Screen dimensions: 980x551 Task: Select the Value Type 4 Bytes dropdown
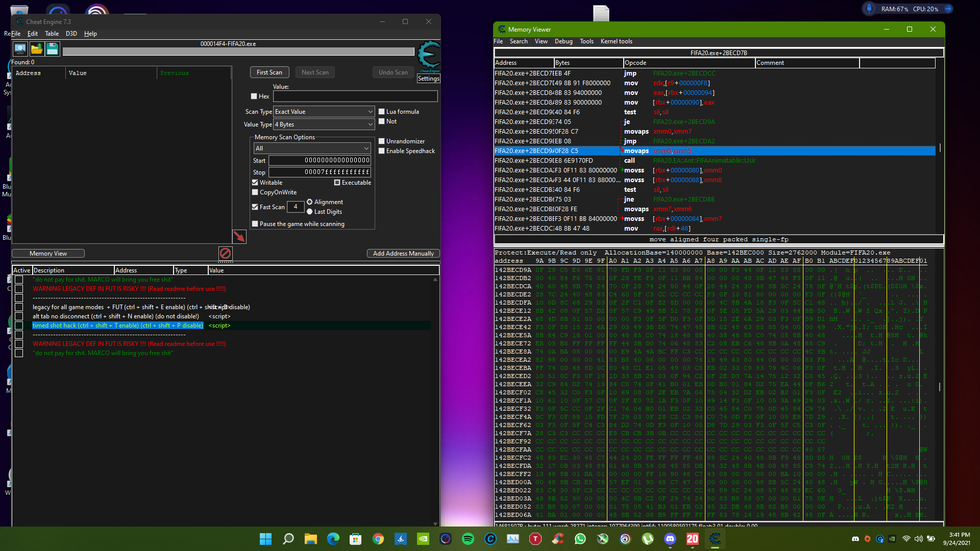coord(323,124)
